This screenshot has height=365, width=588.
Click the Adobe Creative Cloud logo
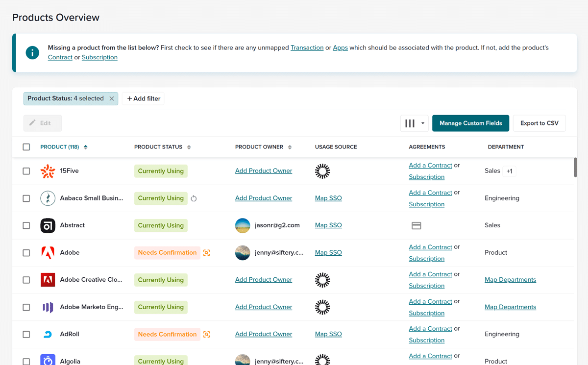coord(48,280)
